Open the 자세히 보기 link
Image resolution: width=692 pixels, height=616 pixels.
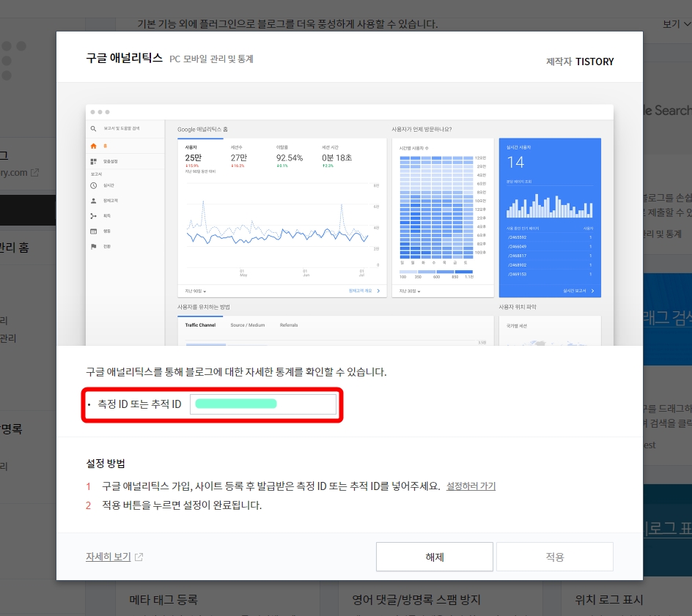click(107, 556)
